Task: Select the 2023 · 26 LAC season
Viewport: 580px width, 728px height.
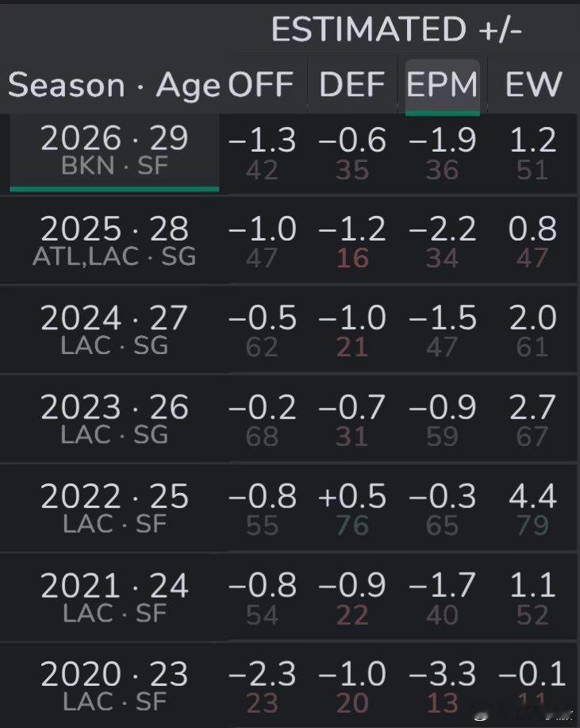Action: tap(114, 418)
